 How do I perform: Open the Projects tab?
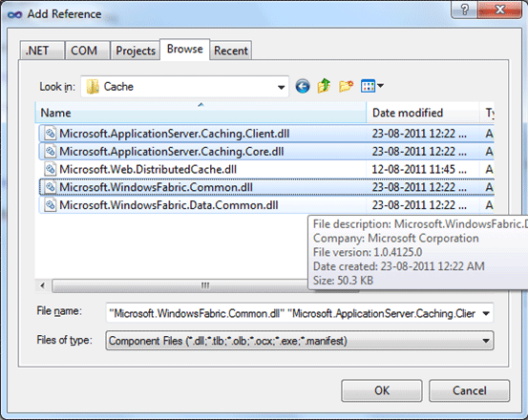tap(136, 51)
